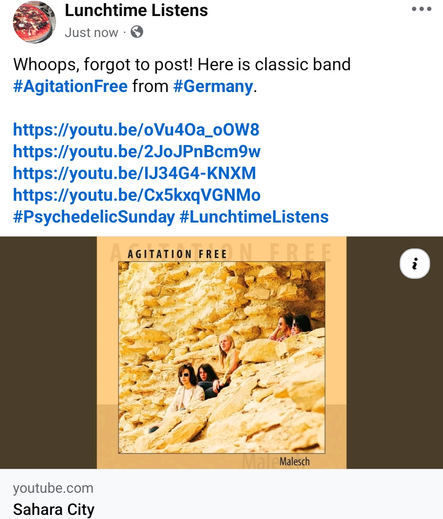The width and height of the screenshot is (443, 519).
Task: Click the youtube.com source label
Action: 53,488
